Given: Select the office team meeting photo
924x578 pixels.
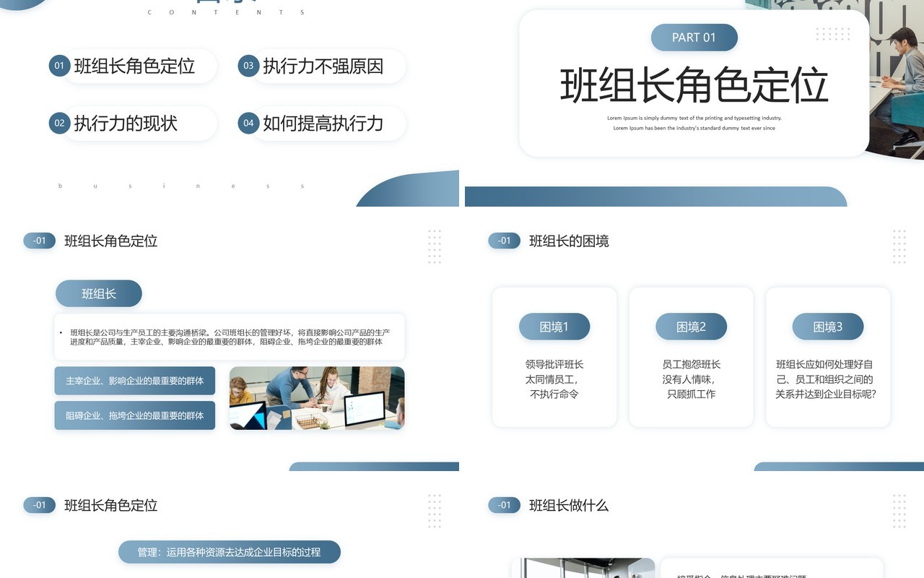Looking at the screenshot, I should 317,398.
